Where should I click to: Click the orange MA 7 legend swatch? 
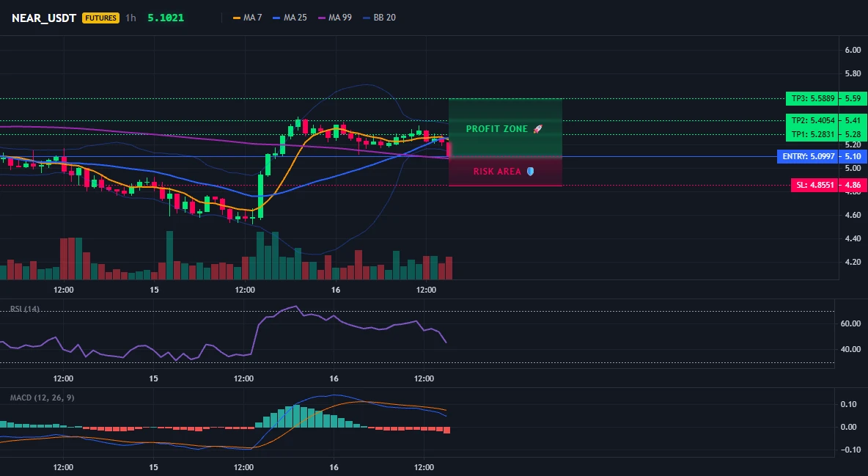tap(237, 18)
